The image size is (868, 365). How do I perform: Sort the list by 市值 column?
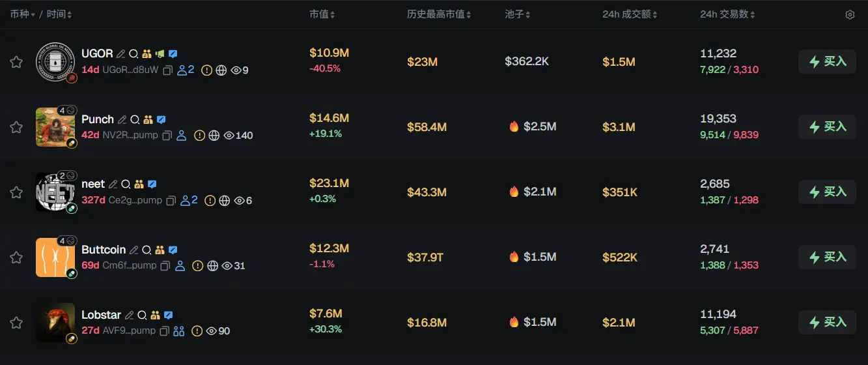click(322, 14)
